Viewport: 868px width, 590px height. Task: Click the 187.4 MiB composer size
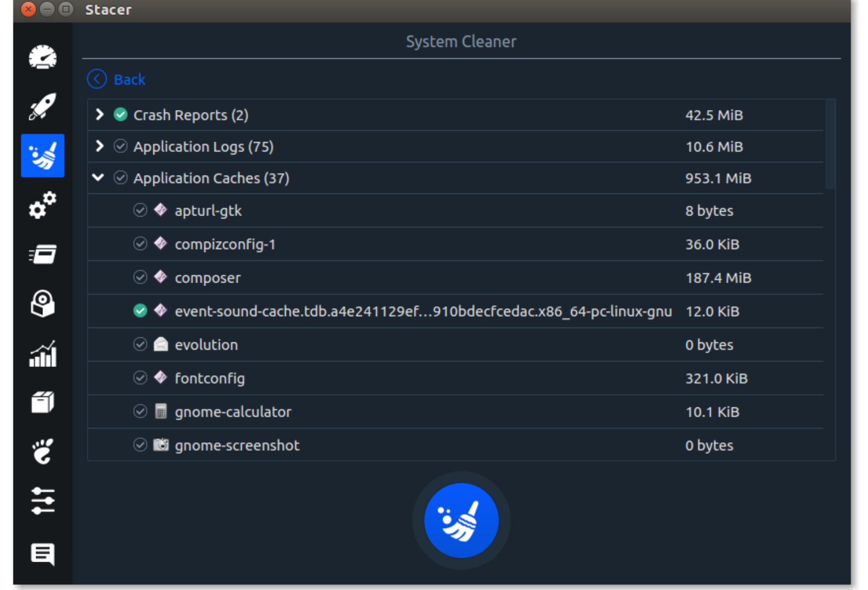pyautogui.click(x=718, y=278)
